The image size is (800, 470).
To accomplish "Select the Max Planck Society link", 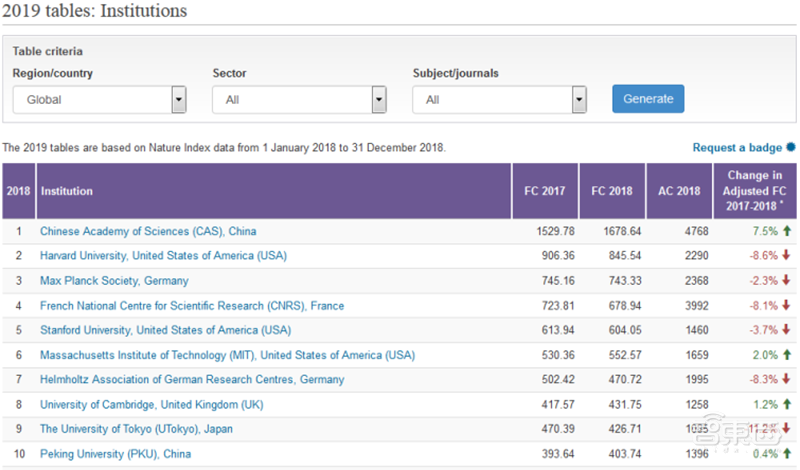I will (x=114, y=281).
